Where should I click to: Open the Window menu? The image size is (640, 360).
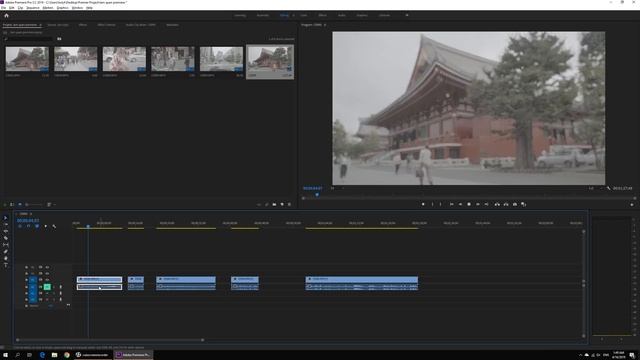point(77,8)
